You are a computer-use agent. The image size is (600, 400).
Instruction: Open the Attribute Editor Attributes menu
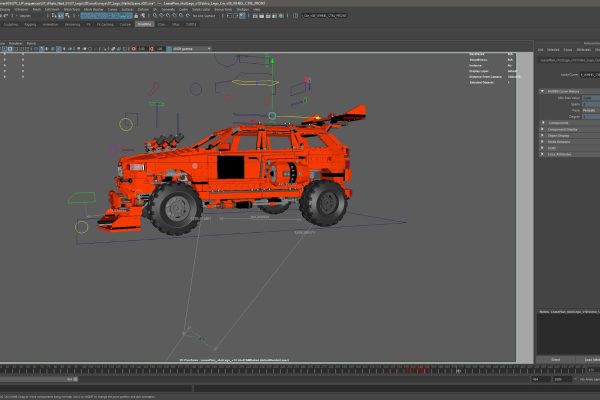point(584,50)
